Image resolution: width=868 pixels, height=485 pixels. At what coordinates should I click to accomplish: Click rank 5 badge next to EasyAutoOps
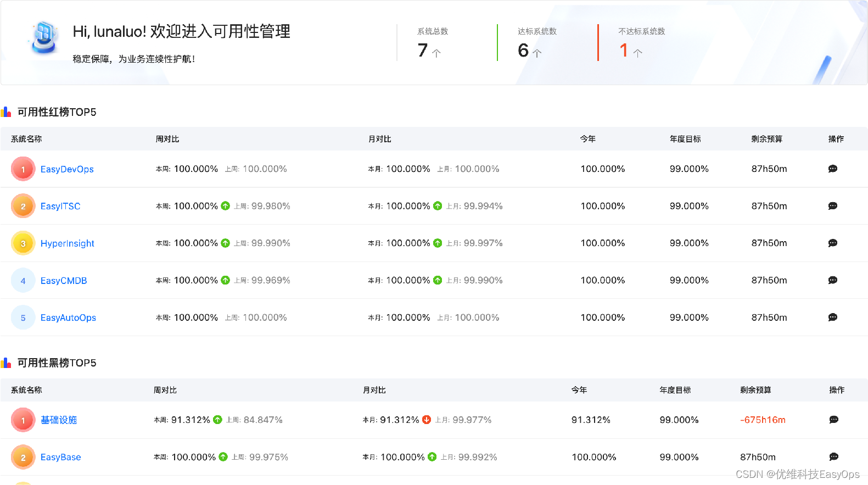(x=23, y=317)
